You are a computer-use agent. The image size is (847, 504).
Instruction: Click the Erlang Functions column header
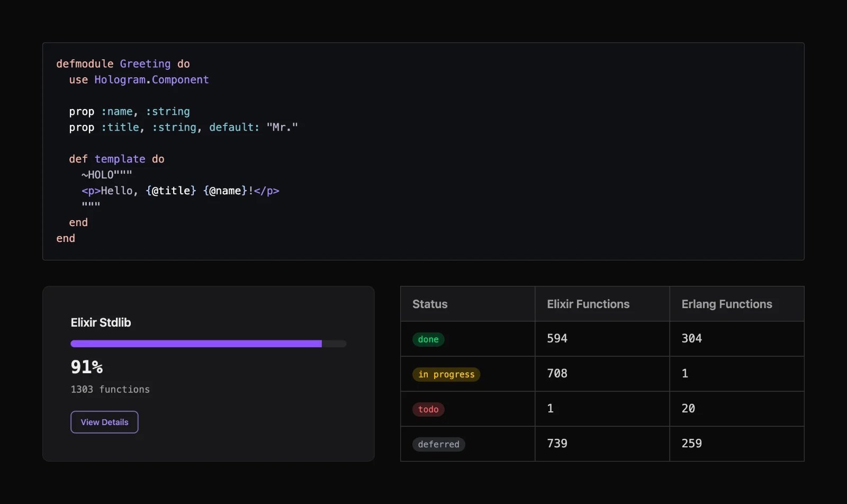(x=737, y=304)
